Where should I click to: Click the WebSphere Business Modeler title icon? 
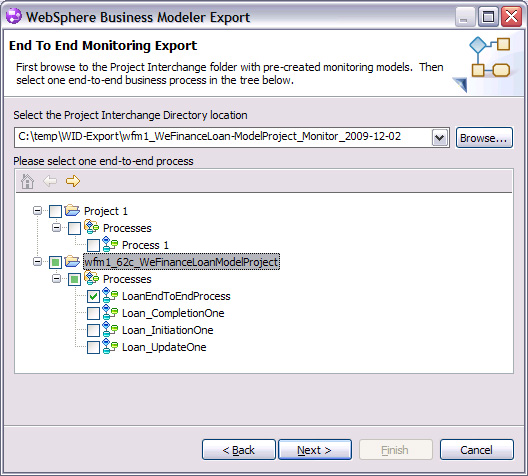[x=14, y=16]
